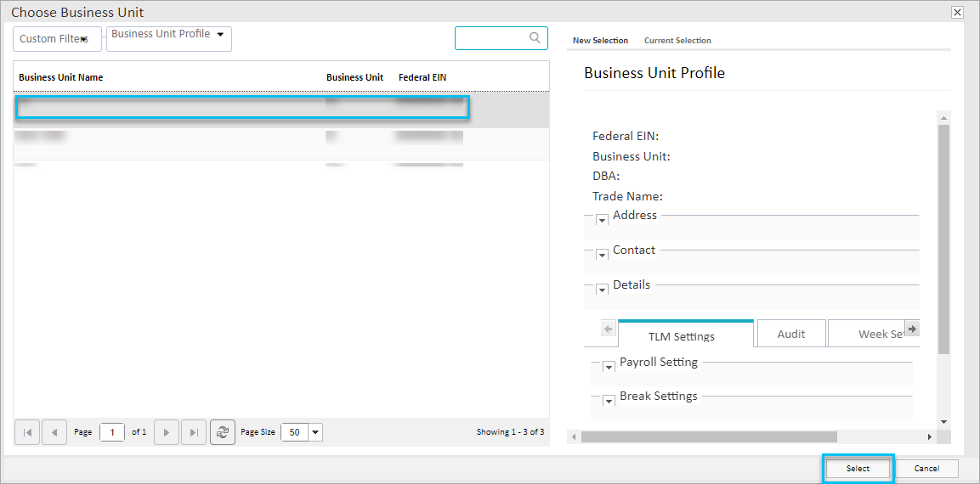Close the Choose Business Unit dialog
Screen dimensions: 980x484
pos(957,12)
